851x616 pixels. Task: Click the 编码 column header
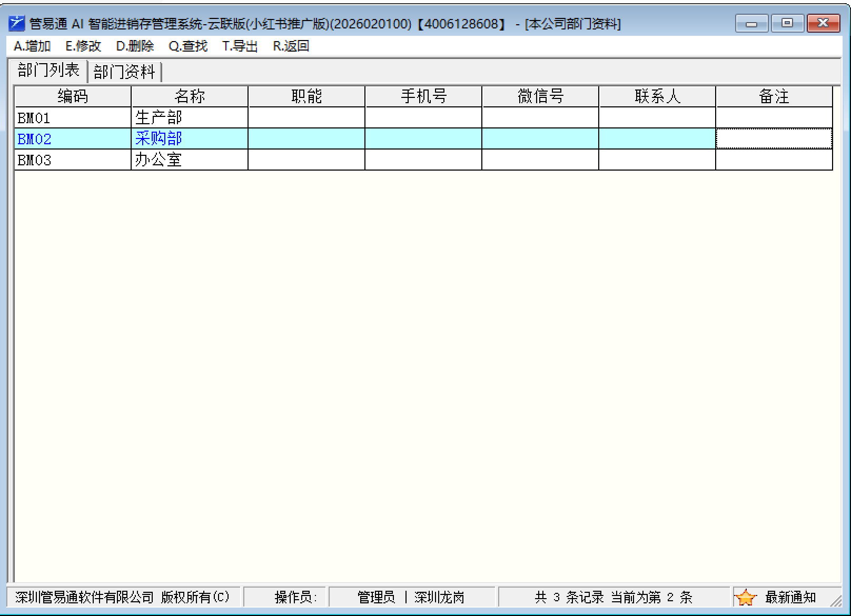tap(73, 96)
